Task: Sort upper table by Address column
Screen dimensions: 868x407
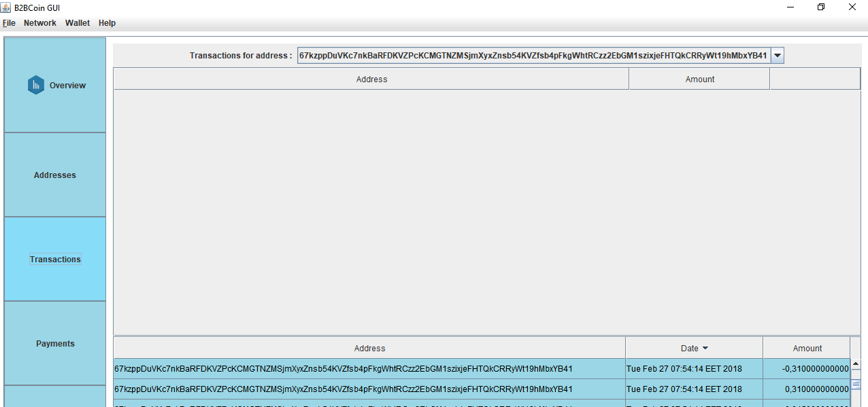Action: 371,79
